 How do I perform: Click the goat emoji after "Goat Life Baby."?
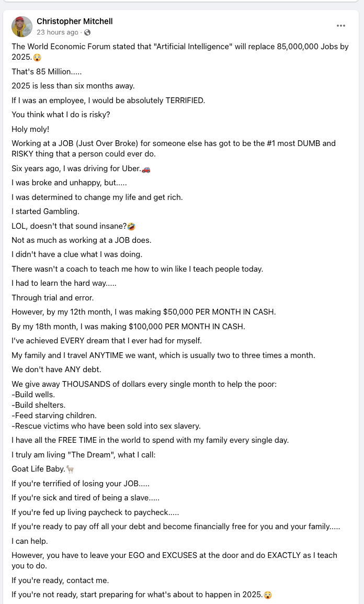[x=70, y=469]
